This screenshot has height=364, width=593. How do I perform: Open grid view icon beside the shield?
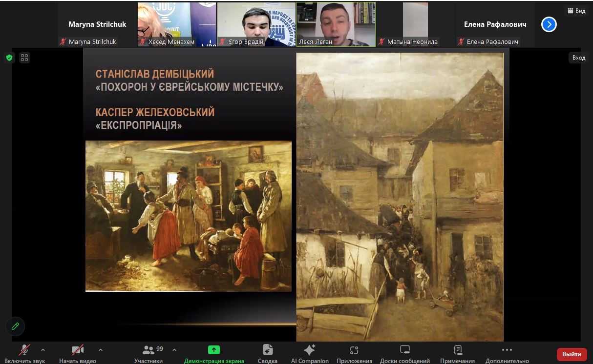25,58
